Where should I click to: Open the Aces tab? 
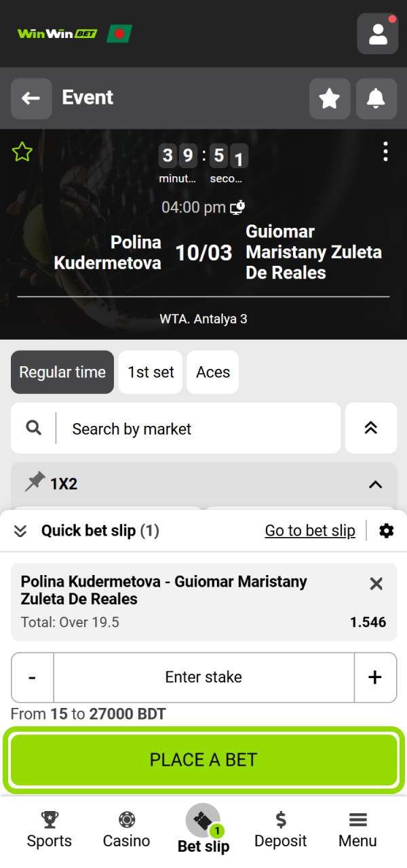pos(212,372)
